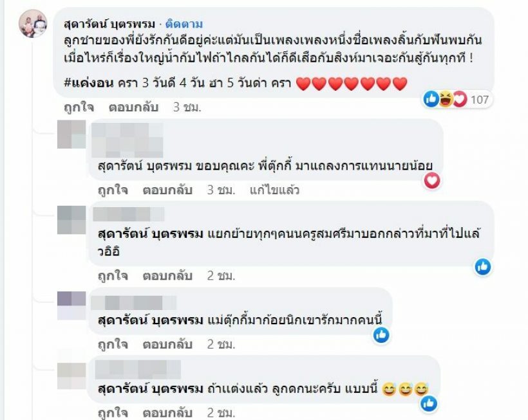Like the แม่ตุ๊กกี้มาก้อยนิก reply via ถูกใจ
This screenshot has height=420, width=528.
pyautogui.click(x=113, y=345)
